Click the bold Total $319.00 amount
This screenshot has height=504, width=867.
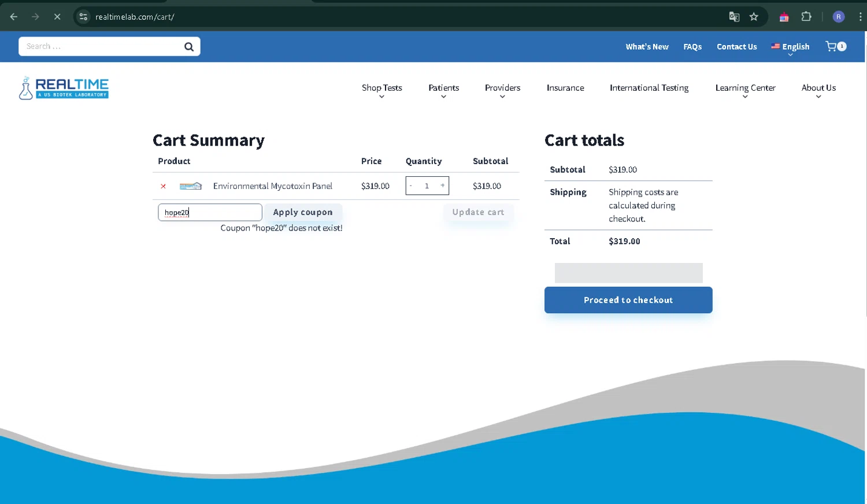point(624,242)
